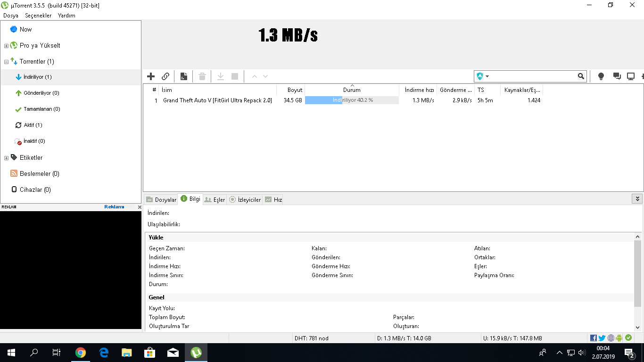Click the green network status check icon
The width and height of the screenshot is (644, 362).
click(x=628, y=338)
